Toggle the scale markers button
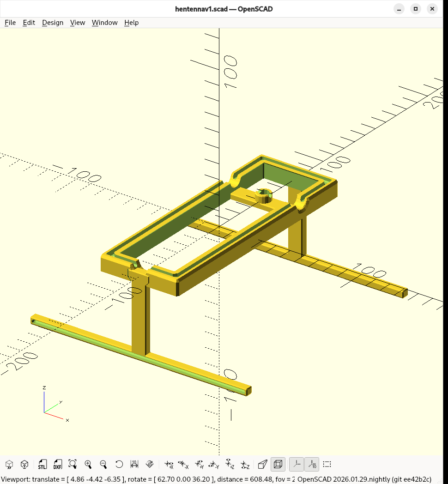The image size is (448, 484). tap(312, 464)
